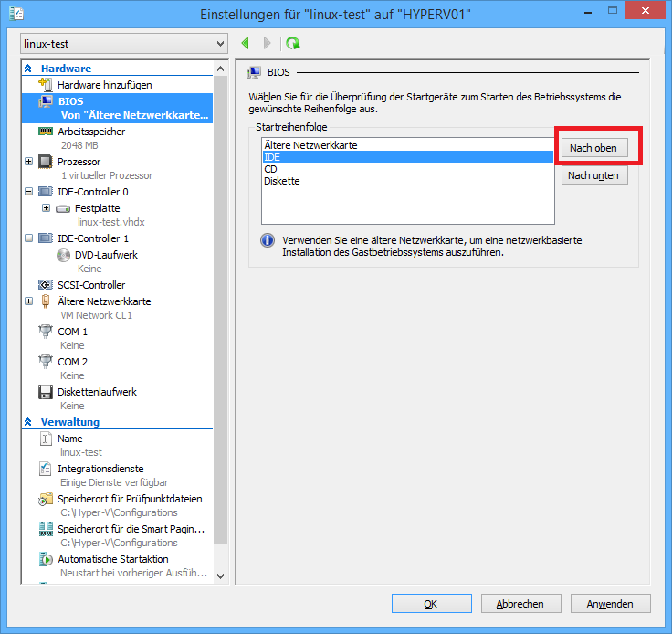Collapse the Hardware section header
This screenshot has width=672, height=634.
click(28, 69)
